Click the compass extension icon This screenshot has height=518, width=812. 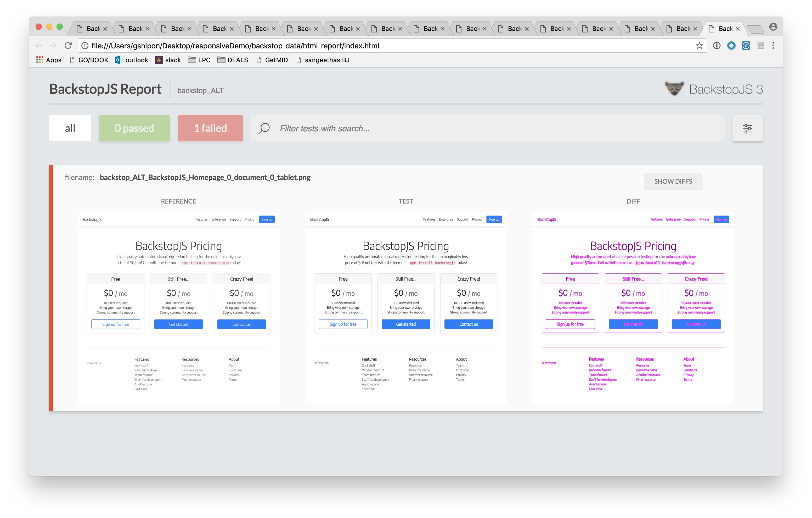[746, 46]
